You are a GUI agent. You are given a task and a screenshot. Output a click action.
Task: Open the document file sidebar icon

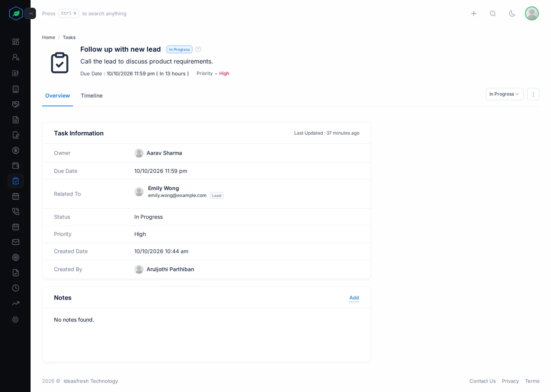pos(16,120)
